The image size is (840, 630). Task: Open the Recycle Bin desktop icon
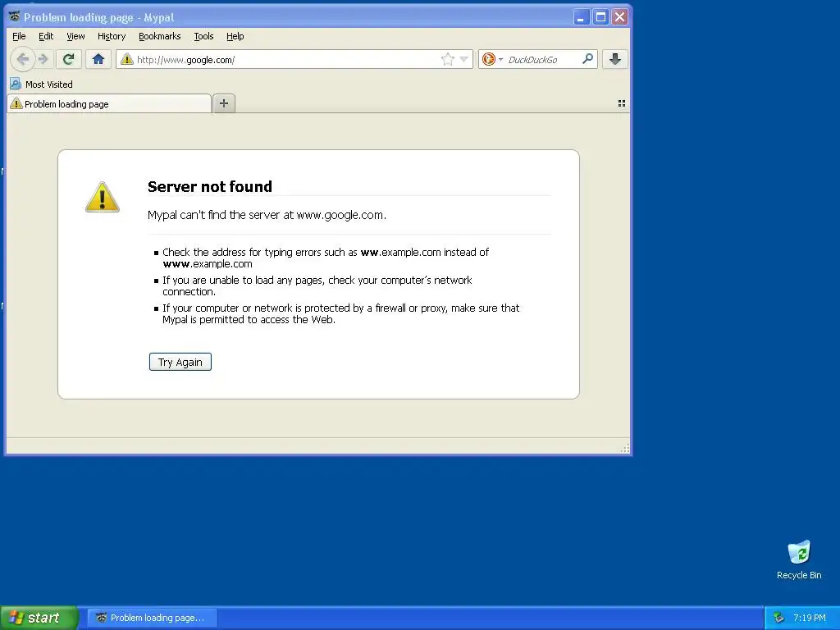799,559
